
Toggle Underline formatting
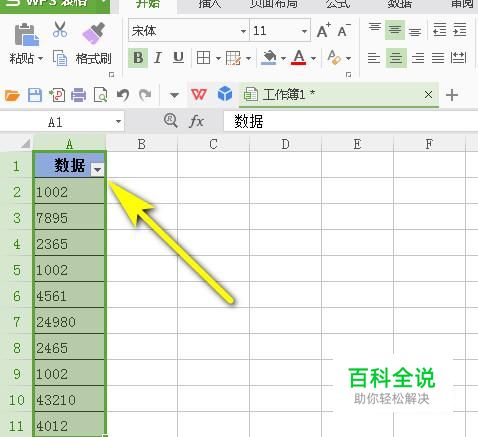click(178, 58)
